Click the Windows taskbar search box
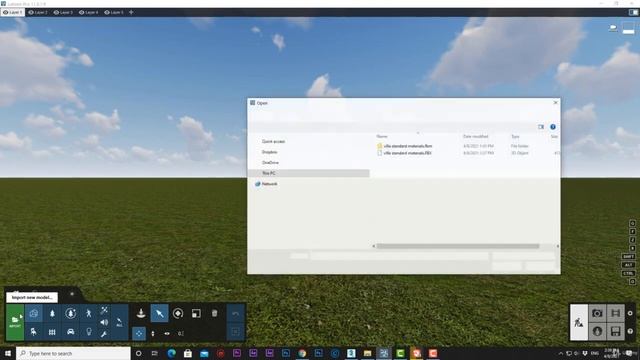The height and width of the screenshot is (360, 640). click(x=73, y=353)
